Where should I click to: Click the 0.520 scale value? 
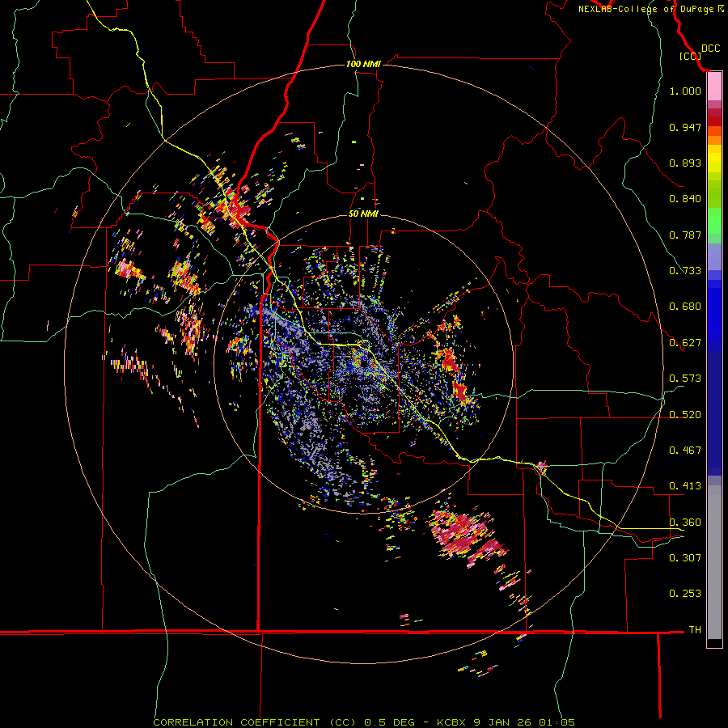coord(685,415)
